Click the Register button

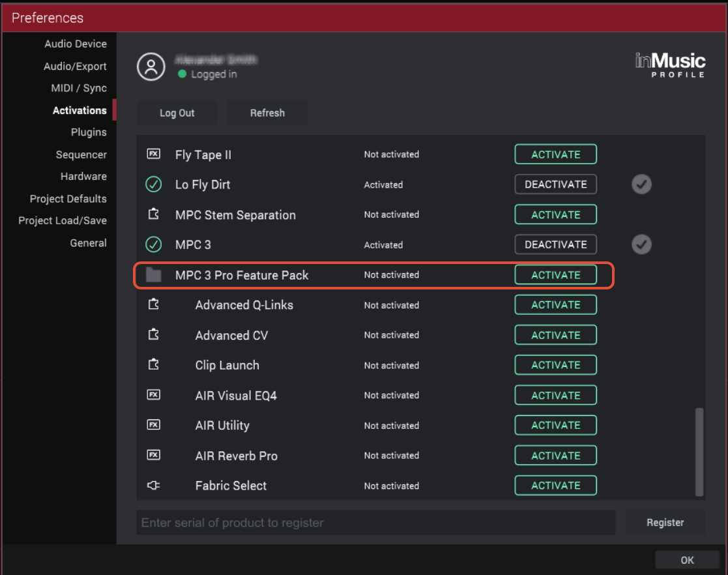tap(665, 522)
